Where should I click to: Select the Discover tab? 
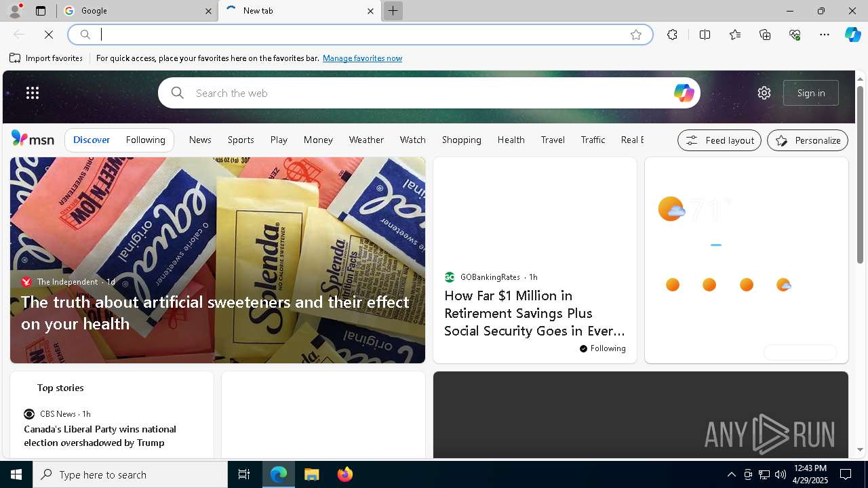click(92, 140)
